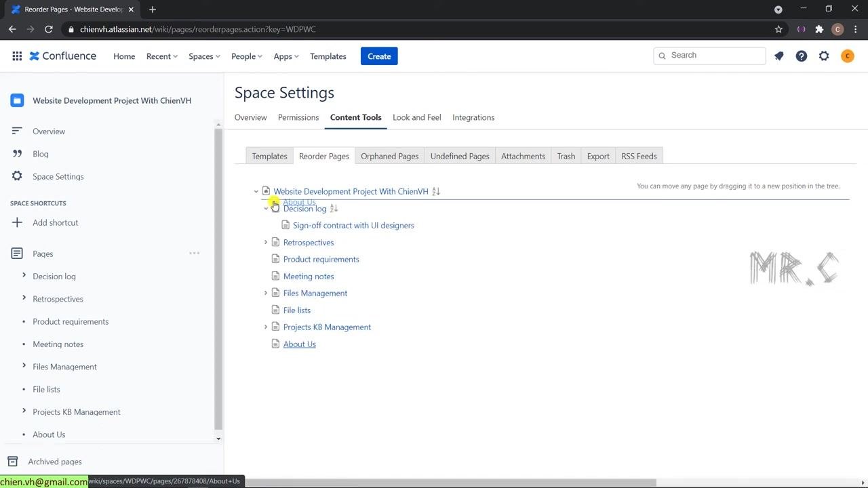Expand Projects KB Management in the sidebar
The width and height of the screenshot is (868, 488).
click(24, 411)
